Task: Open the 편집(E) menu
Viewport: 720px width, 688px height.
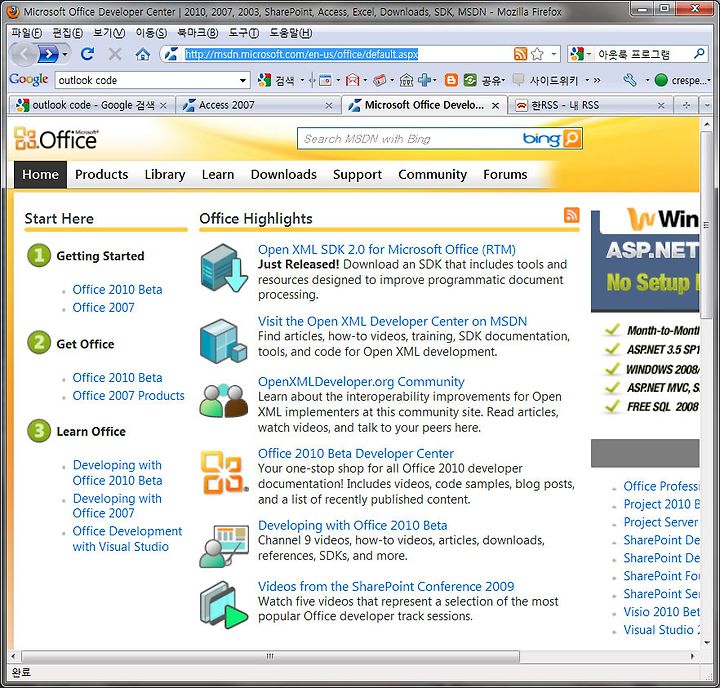Action: tap(68, 33)
